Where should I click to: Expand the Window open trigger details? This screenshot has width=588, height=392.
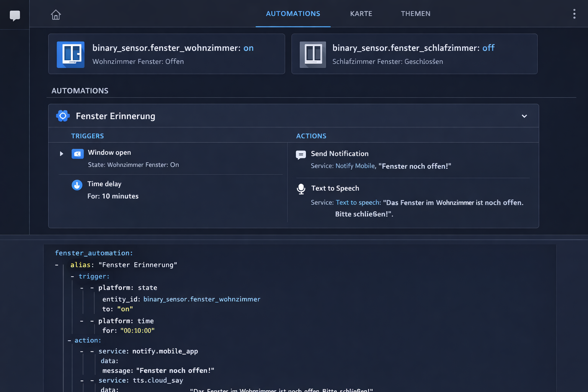point(61,154)
